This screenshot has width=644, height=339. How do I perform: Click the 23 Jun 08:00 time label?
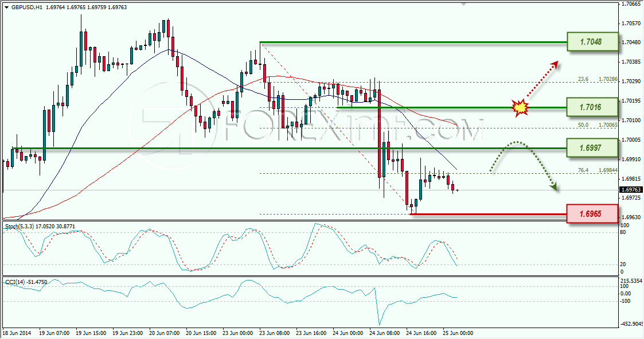coord(274,333)
